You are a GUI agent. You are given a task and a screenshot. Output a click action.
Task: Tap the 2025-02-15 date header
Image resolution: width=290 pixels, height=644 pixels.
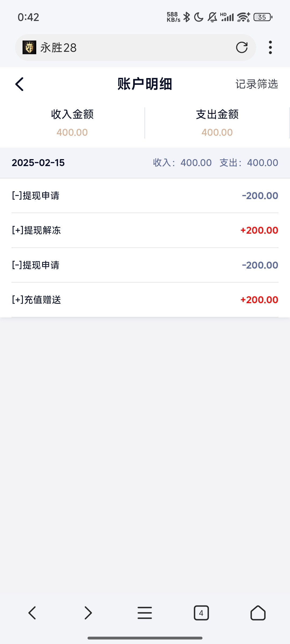pos(38,163)
